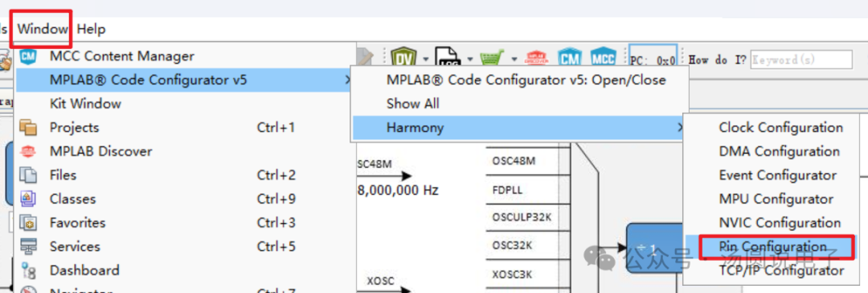868x293 pixels.
Task: Open the Help menu
Action: [x=92, y=29]
